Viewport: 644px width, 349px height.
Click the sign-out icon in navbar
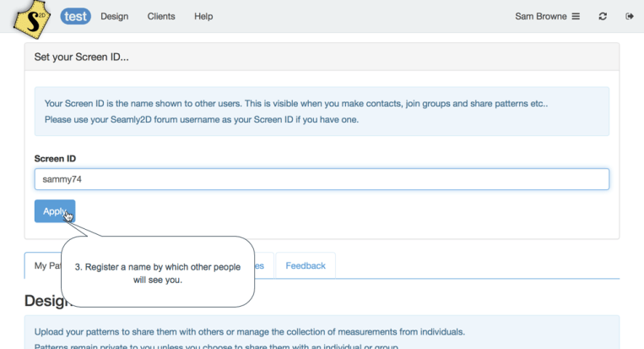click(x=629, y=16)
